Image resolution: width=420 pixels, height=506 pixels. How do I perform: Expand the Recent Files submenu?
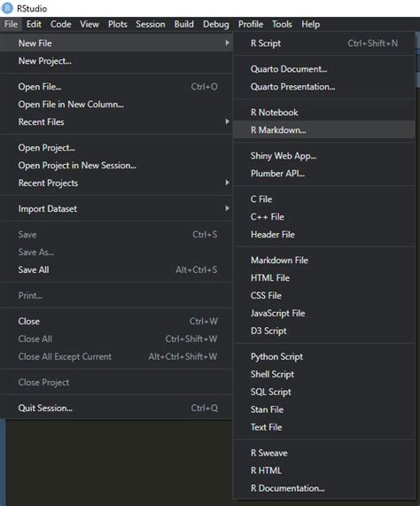(116, 122)
